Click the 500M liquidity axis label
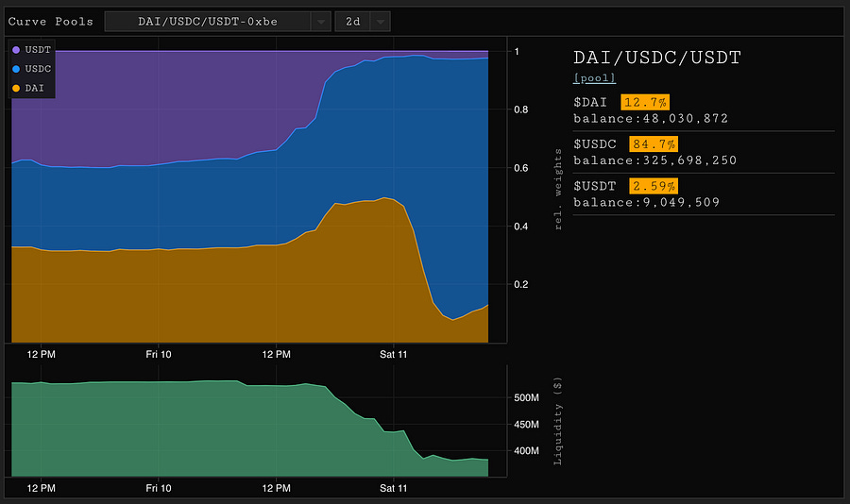This screenshot has width=850, height=504. click(x=526, y=397)
